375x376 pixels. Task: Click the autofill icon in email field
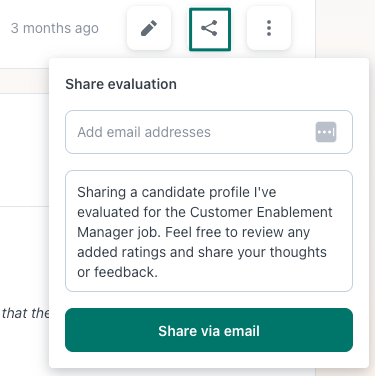pos(326,132)
